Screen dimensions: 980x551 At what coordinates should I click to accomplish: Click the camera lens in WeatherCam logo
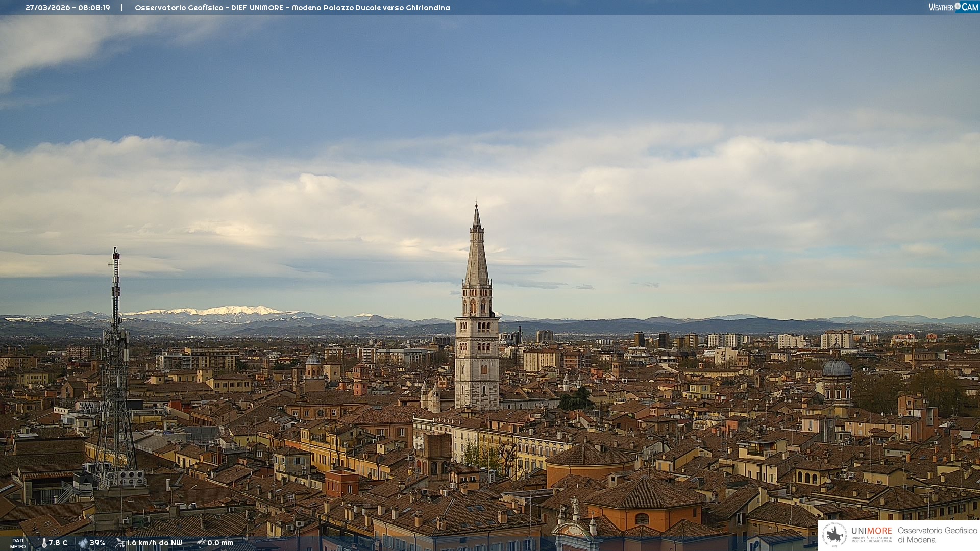pos(958,6)
